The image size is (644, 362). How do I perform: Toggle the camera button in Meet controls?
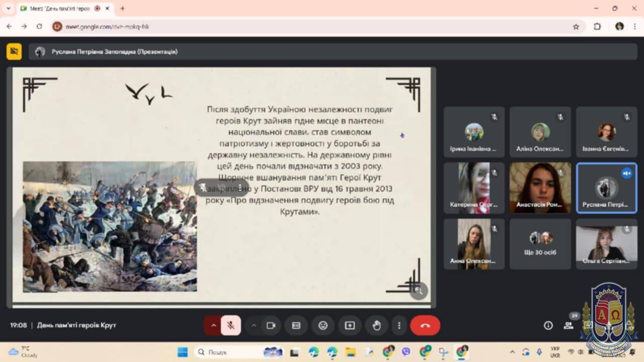point(271,325)
